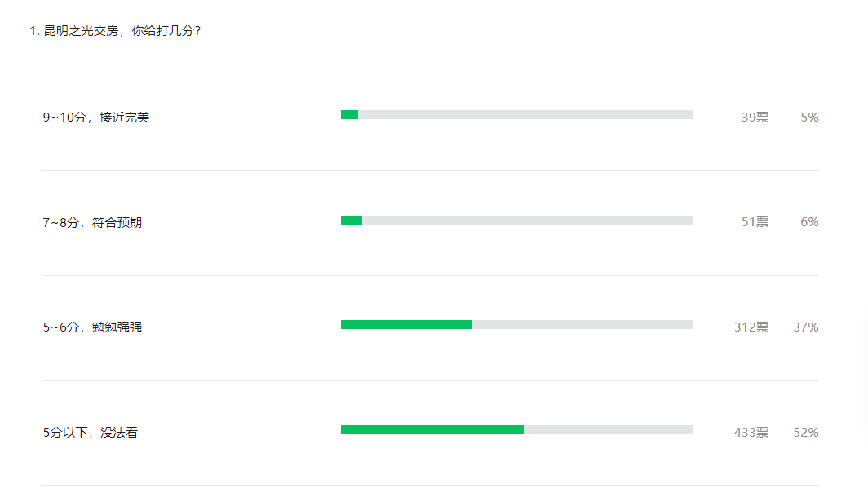This screenshot has height=494, width=868.
Task: Select the 5~6分，勉勉强强 option label
Action: point(92,327)
